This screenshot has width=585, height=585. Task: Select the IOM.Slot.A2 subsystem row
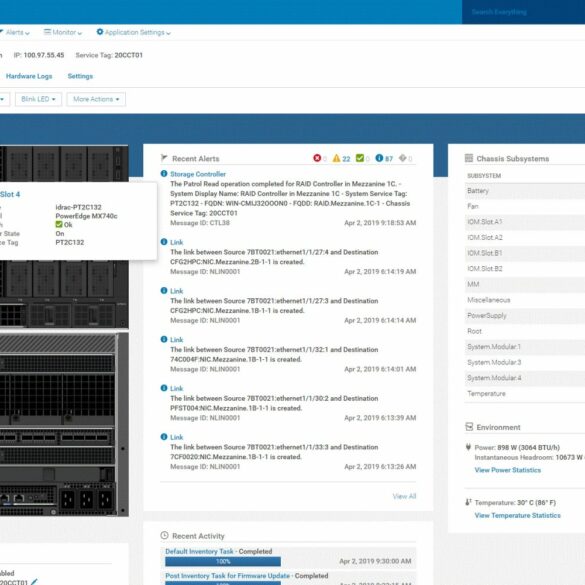pyautogui.click(x=525, y=238)
